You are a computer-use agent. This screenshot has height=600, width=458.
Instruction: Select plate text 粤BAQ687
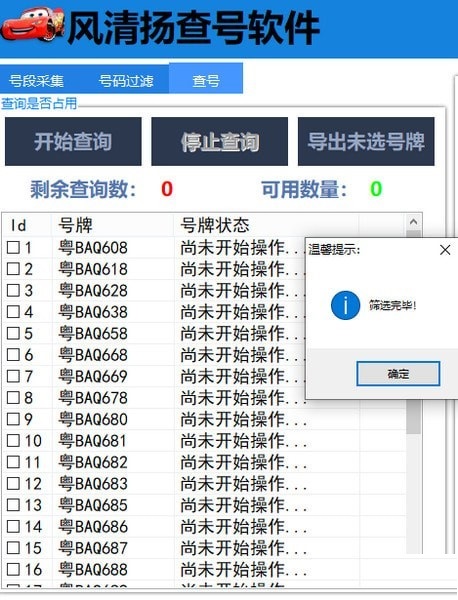tap(93, 548)
